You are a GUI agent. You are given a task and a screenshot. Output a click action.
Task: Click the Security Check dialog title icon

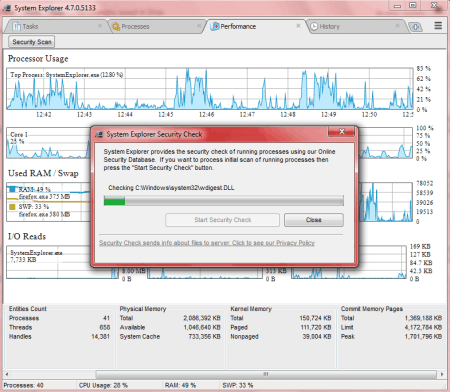click(99, 134)
